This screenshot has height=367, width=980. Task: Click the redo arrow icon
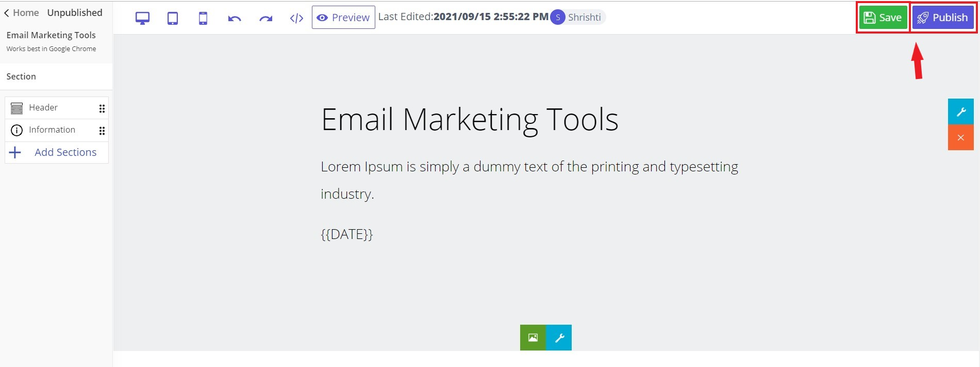click(265, 19)
